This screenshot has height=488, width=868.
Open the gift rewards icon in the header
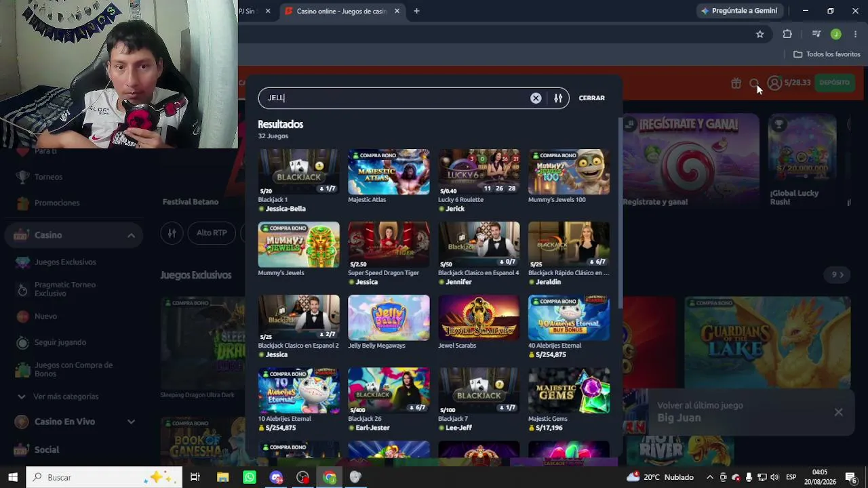[736, 83]
